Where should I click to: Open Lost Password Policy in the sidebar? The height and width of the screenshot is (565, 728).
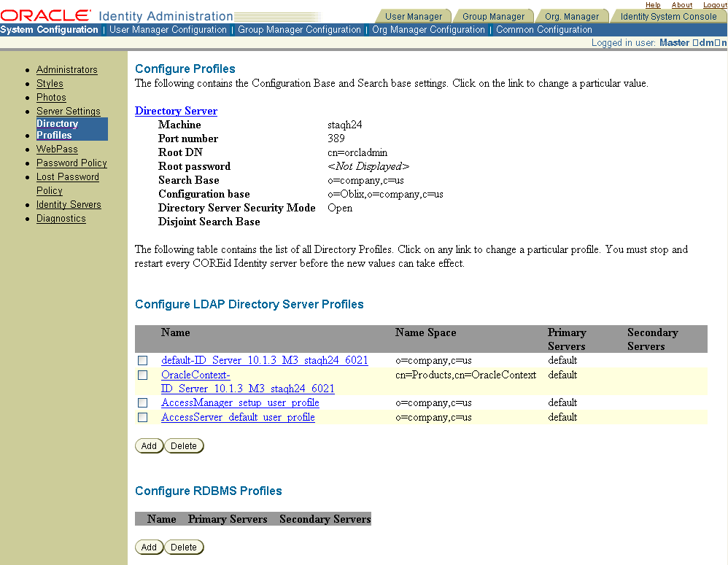(x=67, y=184)
